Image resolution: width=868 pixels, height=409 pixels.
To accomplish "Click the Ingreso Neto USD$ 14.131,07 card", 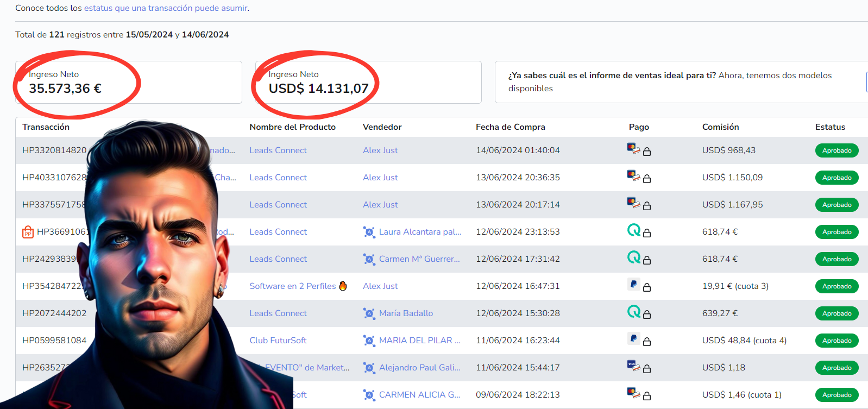I will coord(368,82).
